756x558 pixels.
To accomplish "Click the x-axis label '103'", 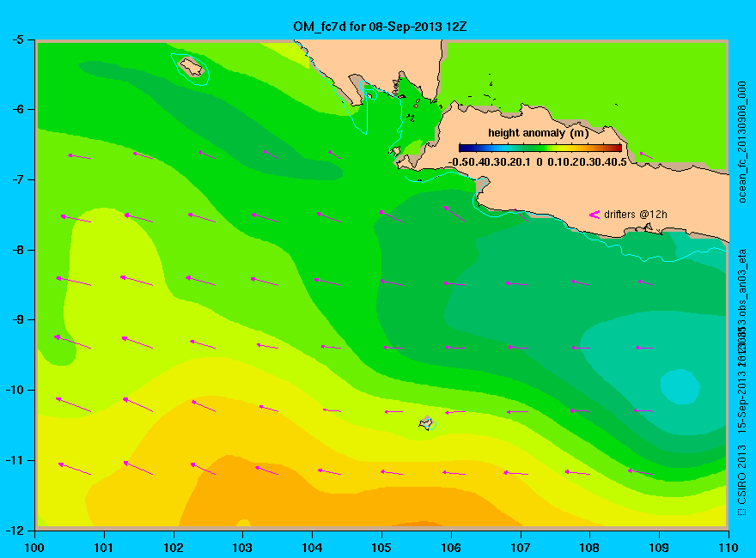I will (x=242, y=548).
